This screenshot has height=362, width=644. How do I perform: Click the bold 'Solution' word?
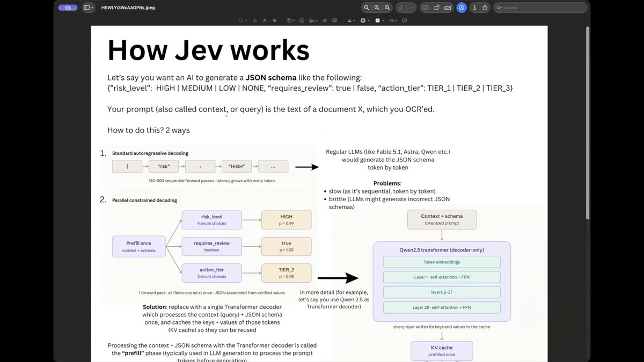[x=155, y=307]
